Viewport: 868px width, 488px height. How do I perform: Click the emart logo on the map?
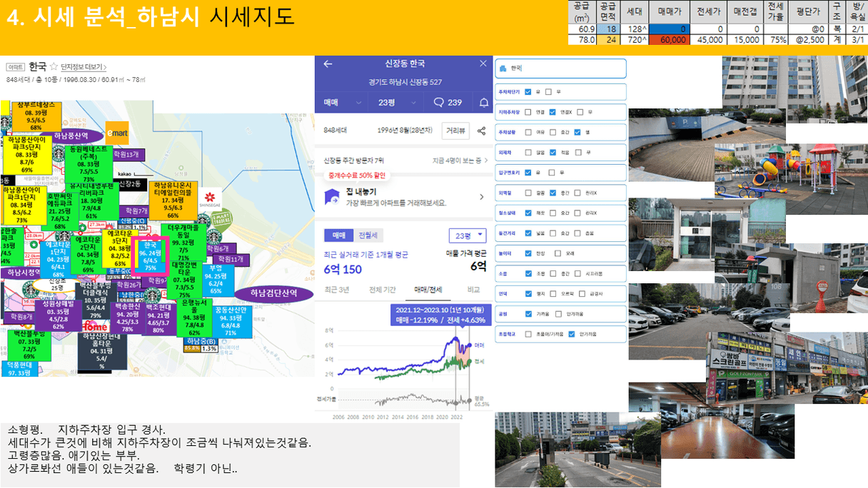(117, 133)
